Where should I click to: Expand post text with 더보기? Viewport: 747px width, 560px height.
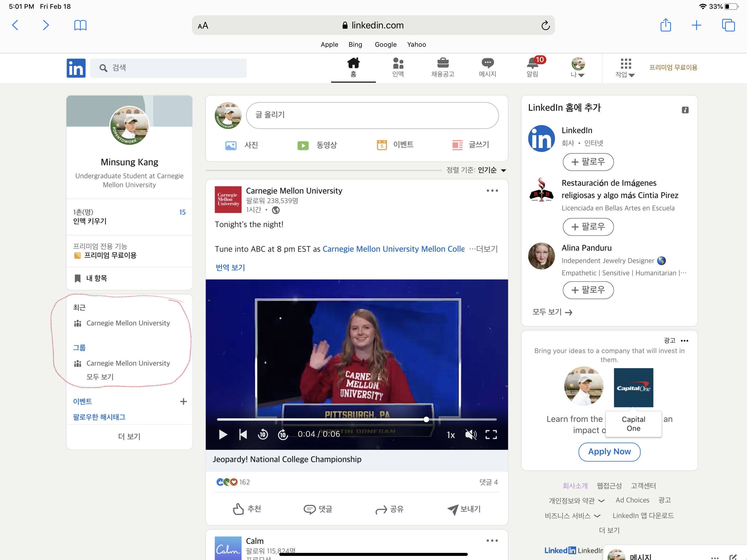point(484,249)
